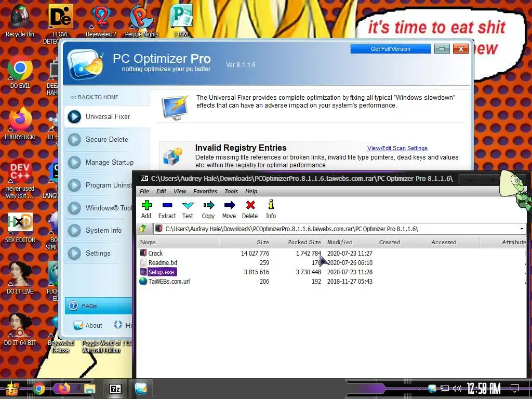
Task: Select Windows Tools in PC Optimizer sidebar
Action: pos(99,208)
